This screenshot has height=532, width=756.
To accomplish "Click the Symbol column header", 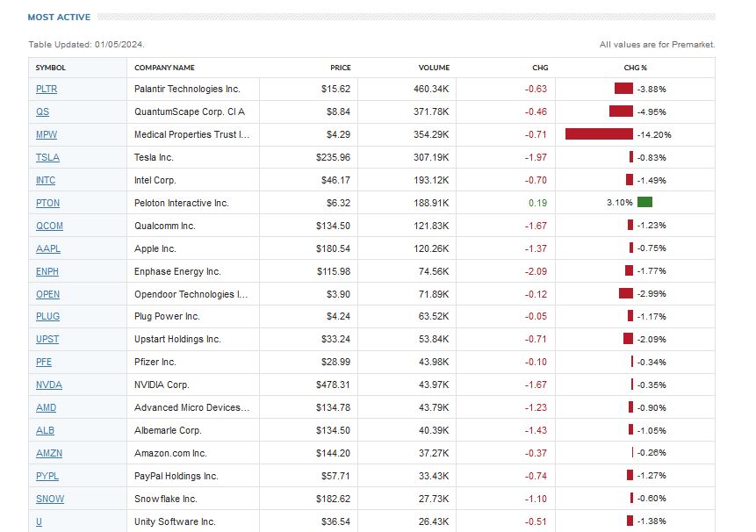I will click(x=50, y=68).
